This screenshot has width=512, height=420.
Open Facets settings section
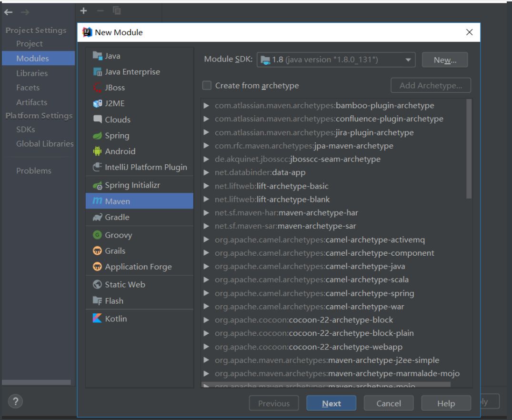tap(28, 88)
